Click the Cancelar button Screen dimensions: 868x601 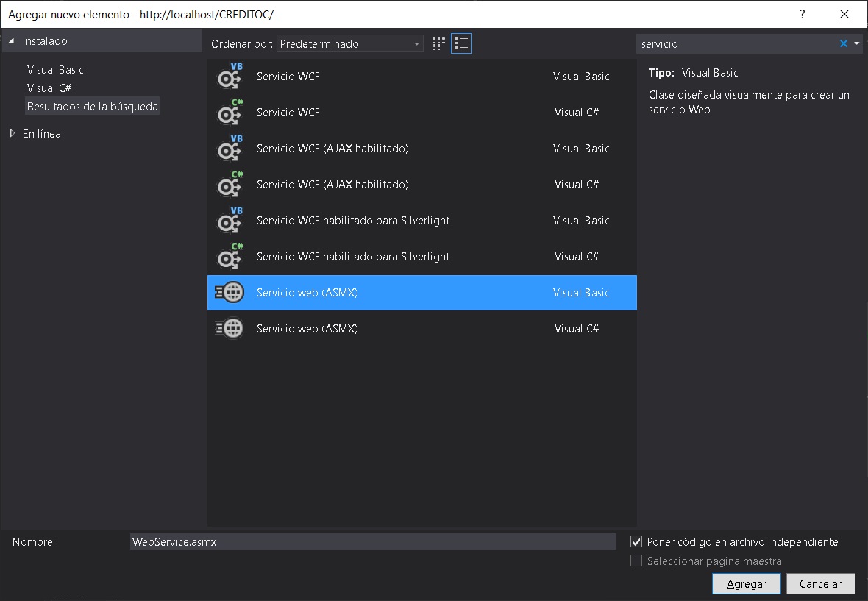click(820, 584)
